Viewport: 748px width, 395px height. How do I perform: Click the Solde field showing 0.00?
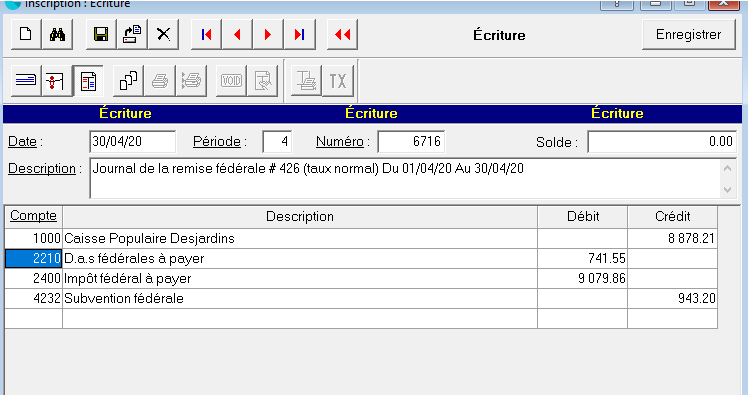pyautogui.click(x=662, y=142)
